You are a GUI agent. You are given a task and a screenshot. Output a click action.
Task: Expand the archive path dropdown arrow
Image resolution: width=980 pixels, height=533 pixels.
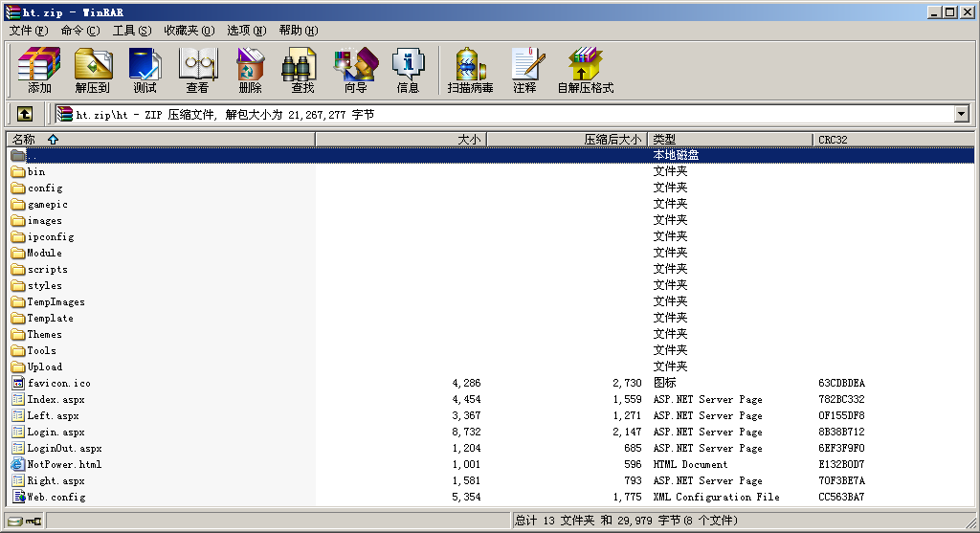pos(961,115)
